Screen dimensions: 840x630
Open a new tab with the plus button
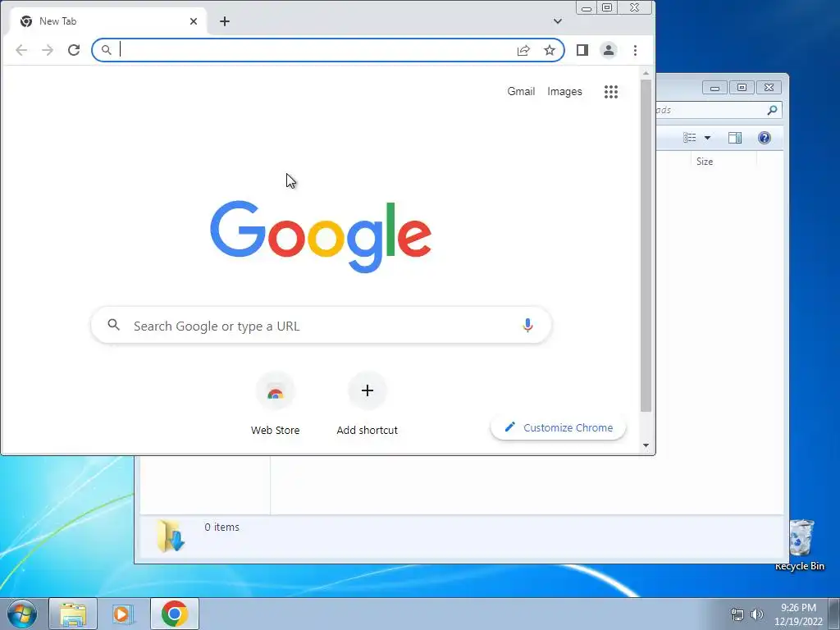225,21
